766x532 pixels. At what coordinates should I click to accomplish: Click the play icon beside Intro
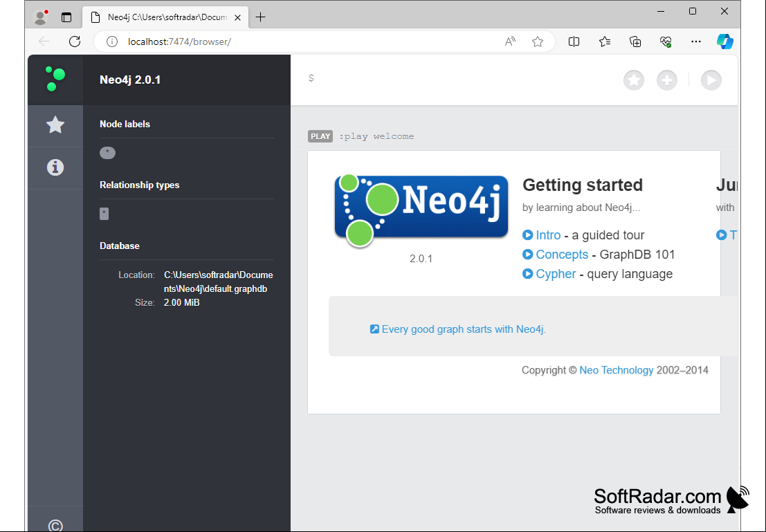pos(527,235)
